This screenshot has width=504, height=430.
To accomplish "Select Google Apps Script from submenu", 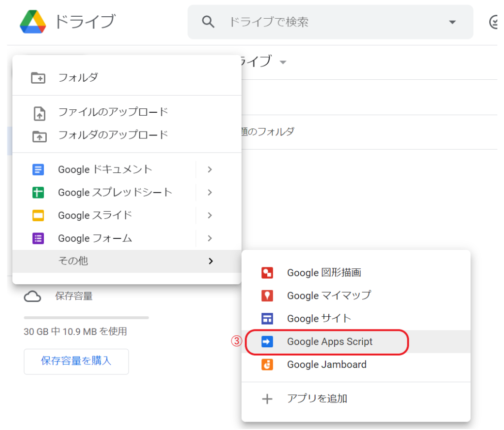I will 356,341.
